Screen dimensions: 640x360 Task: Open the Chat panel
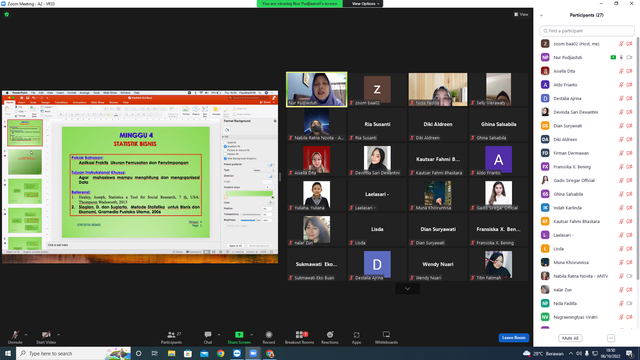coord(208,337)
